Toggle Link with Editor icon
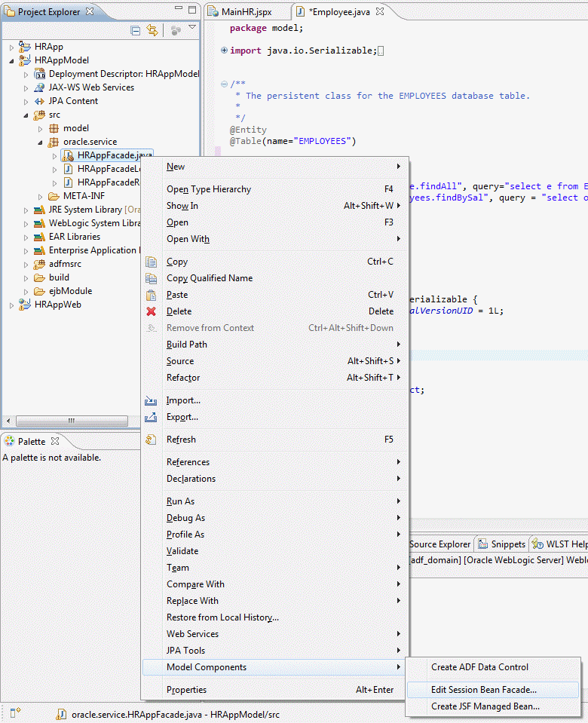The height and width of the screenshot is (723, 588). (152, 31)
